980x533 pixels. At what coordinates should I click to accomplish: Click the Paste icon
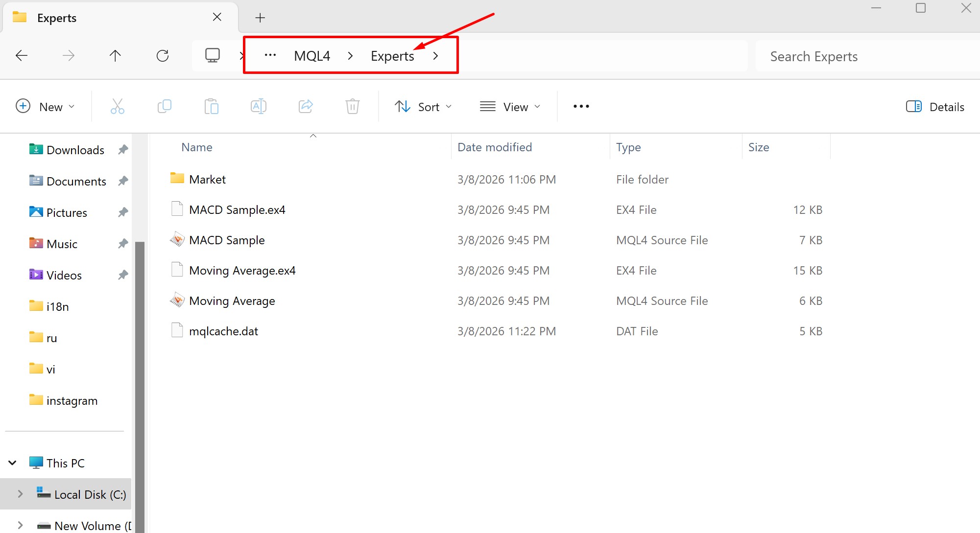(x=211, y=106)
